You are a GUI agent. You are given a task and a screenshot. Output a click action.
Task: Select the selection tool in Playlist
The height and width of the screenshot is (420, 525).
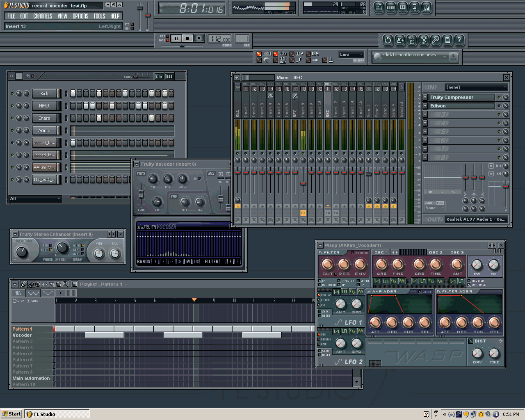58,284
